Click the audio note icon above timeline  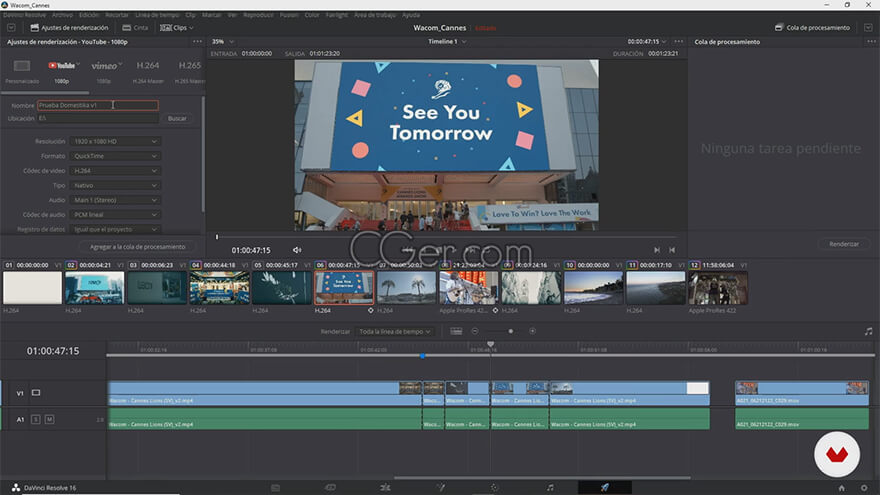869,331
